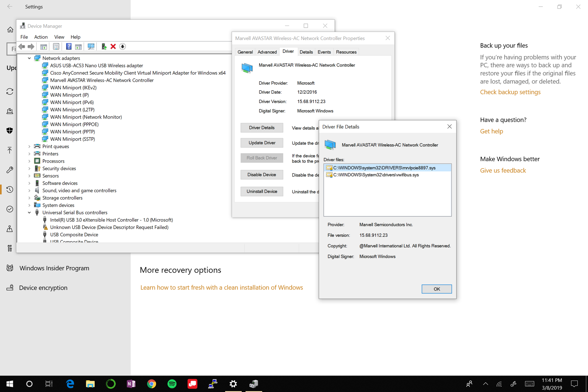This screenshot has height=392, width=588.
Task: Click the blue Help question mark icon
Action: pos(69,46)
